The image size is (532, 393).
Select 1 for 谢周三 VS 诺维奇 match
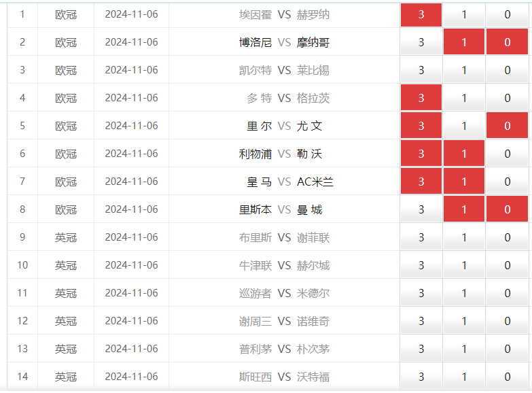[464, 321]
